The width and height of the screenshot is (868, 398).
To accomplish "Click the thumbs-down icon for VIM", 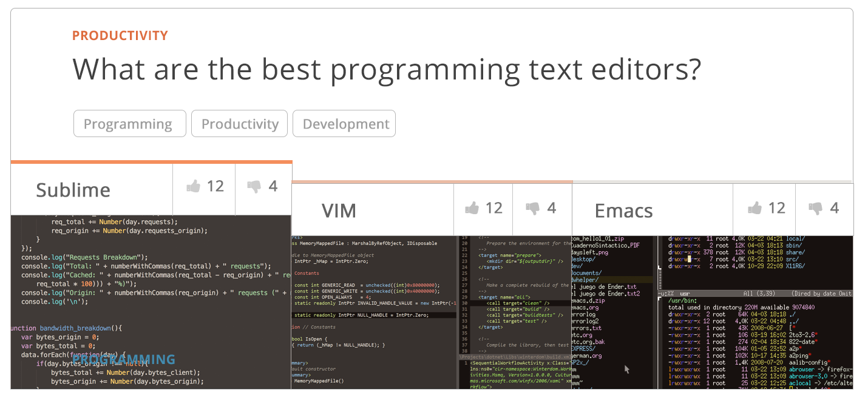I will click(532, 209).
